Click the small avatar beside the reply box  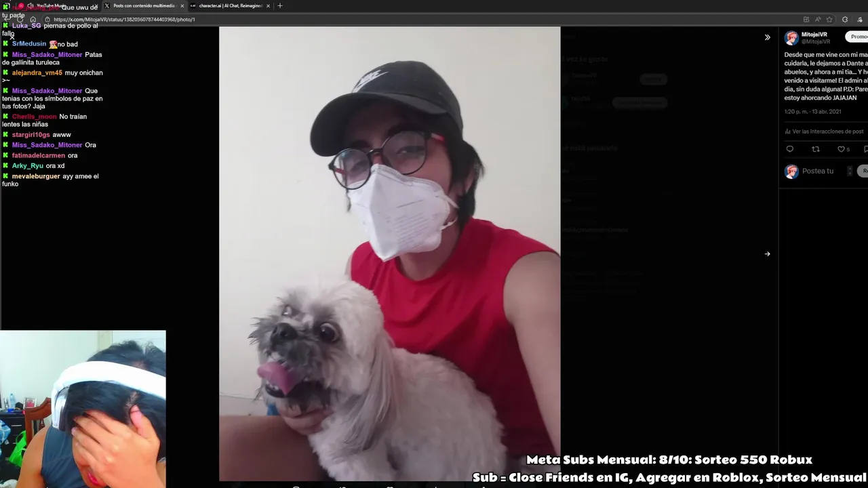click(791, 171)
